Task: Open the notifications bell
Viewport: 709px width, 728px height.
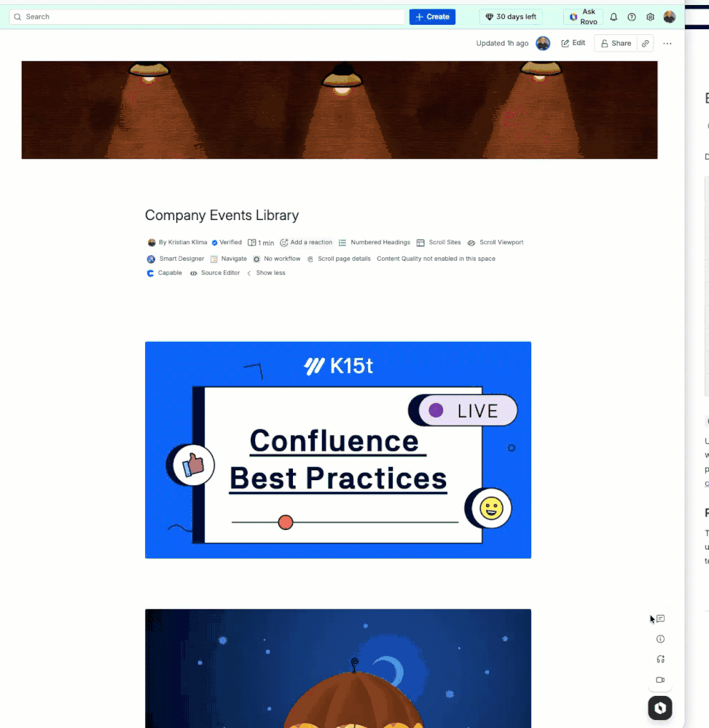Action: click(613, 16)
